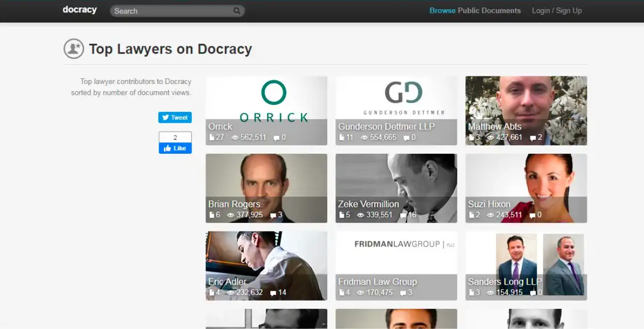Click Zeke Vermillion's comment bubble icon

point(402,216)
